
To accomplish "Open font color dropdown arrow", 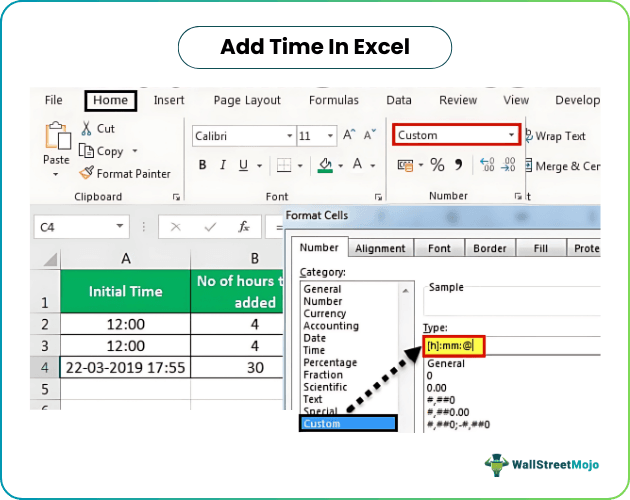I will tap(373, 166).
